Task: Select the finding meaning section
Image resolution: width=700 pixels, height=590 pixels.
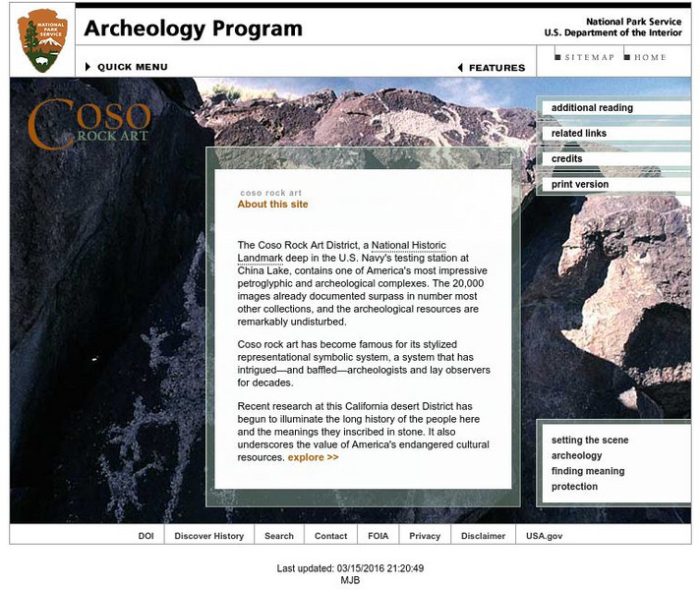Action: click(588, 471)
